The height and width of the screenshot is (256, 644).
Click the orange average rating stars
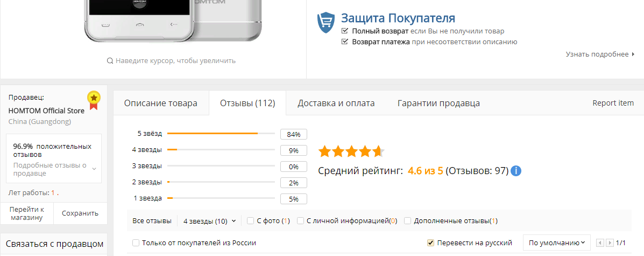351,151
